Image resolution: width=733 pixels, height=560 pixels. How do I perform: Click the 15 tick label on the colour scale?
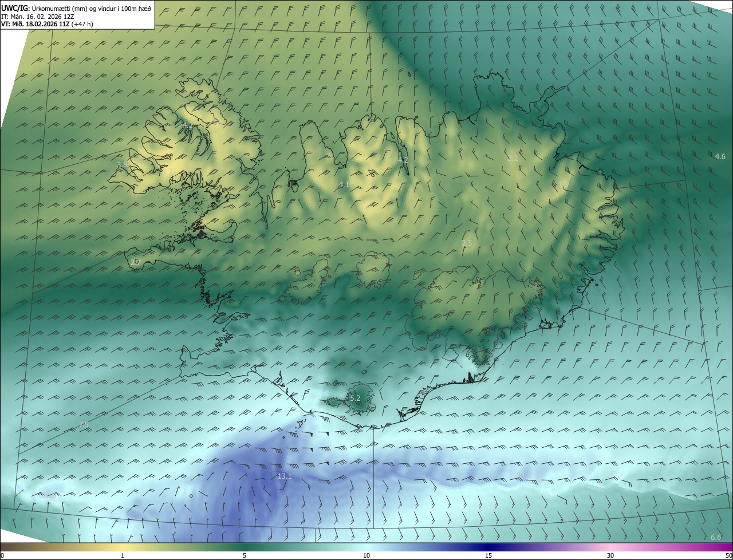point(488,555)
